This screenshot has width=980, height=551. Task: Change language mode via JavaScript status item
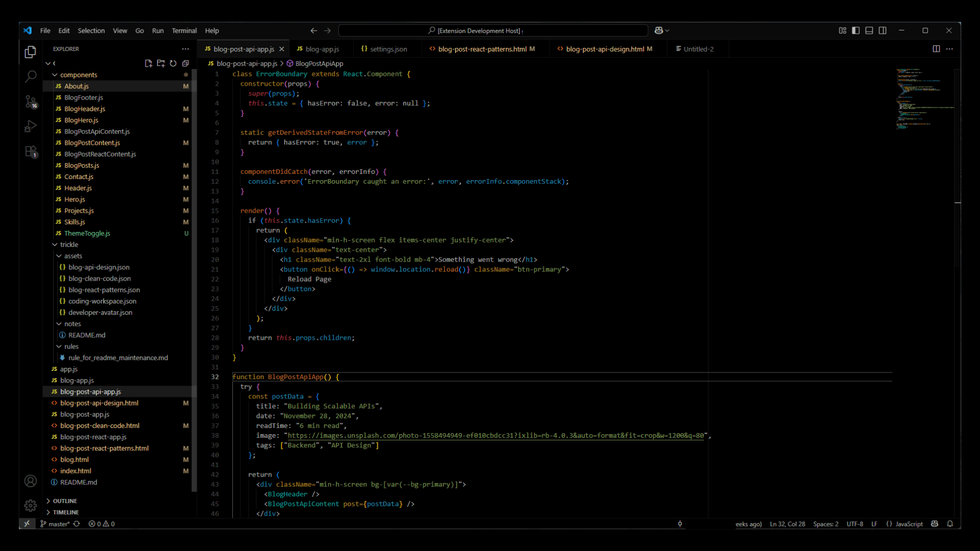click(x=909, y=523)
